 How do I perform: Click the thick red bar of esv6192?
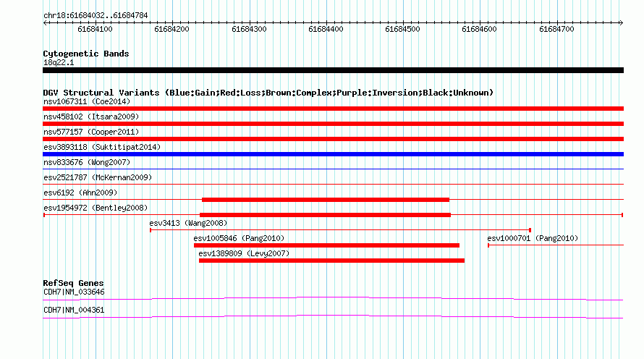(x=326, y=200)
